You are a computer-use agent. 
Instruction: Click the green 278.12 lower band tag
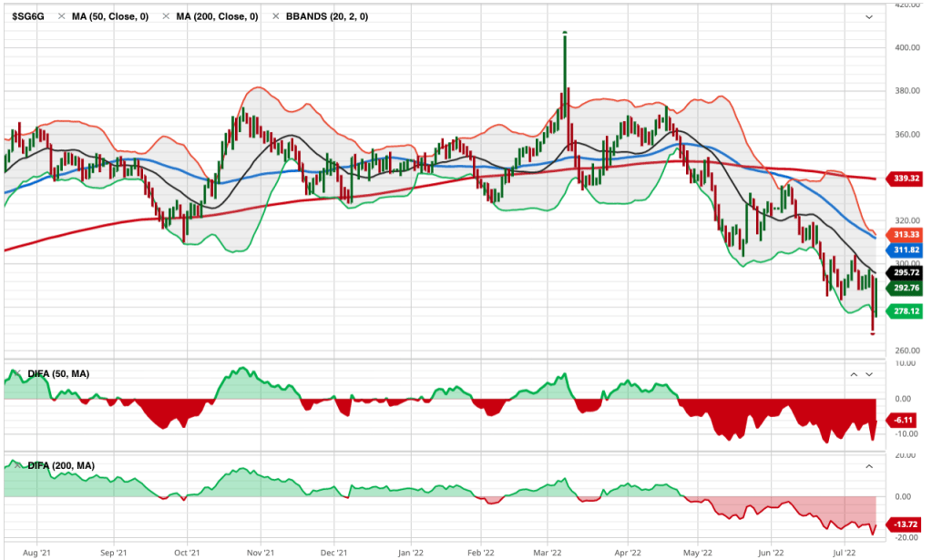(x=906, y=311)
